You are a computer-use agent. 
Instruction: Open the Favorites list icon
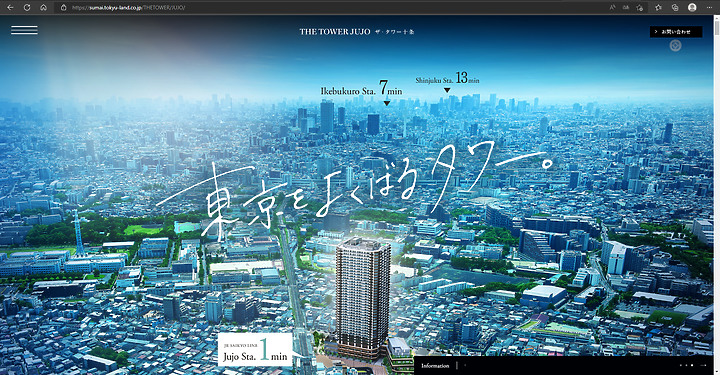point(658,7)
